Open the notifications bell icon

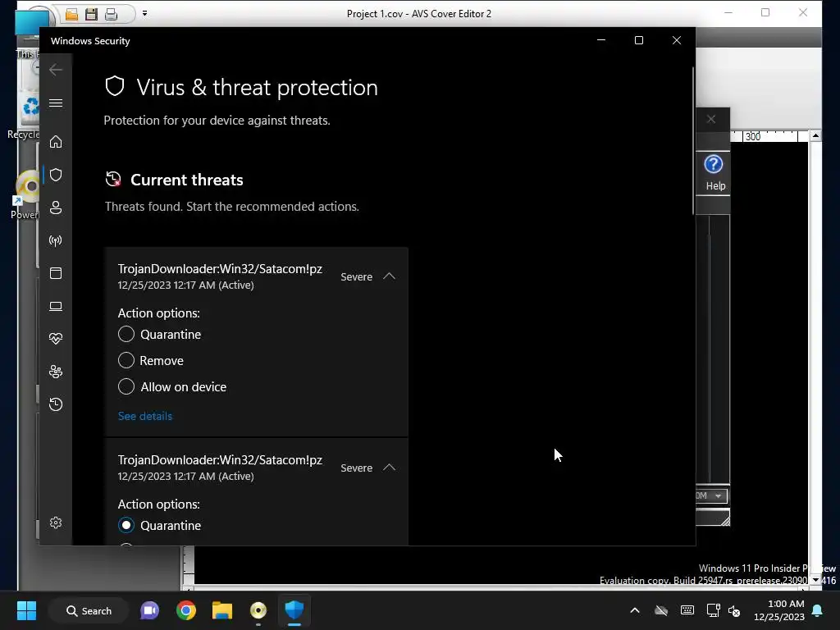coord(818,610)
